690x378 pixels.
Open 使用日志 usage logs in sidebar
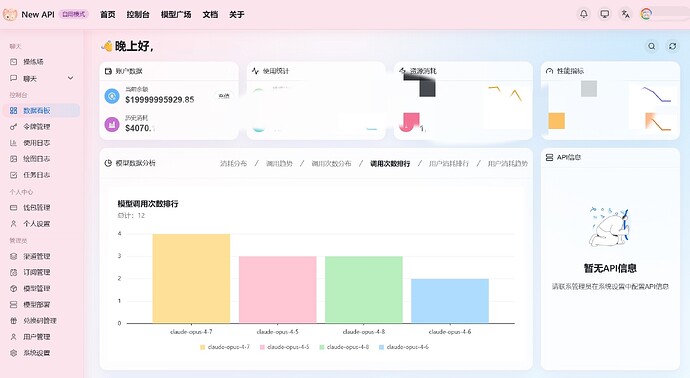42,143
